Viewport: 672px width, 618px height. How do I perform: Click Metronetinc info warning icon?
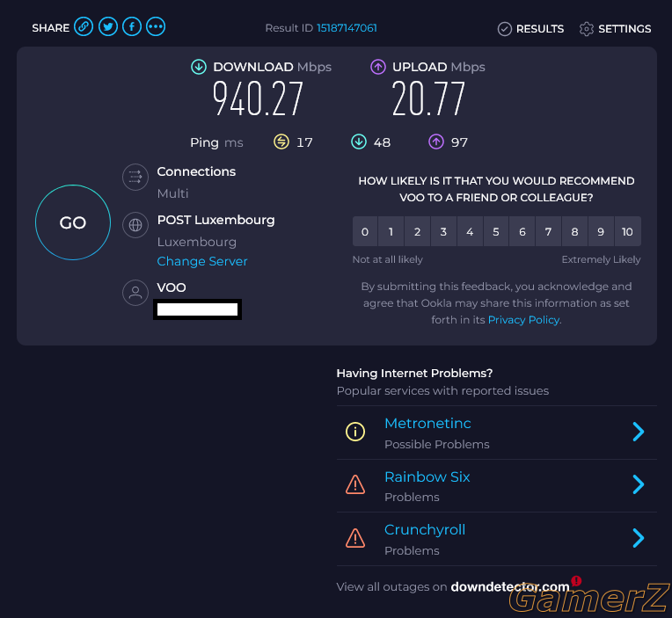point(355,432)
